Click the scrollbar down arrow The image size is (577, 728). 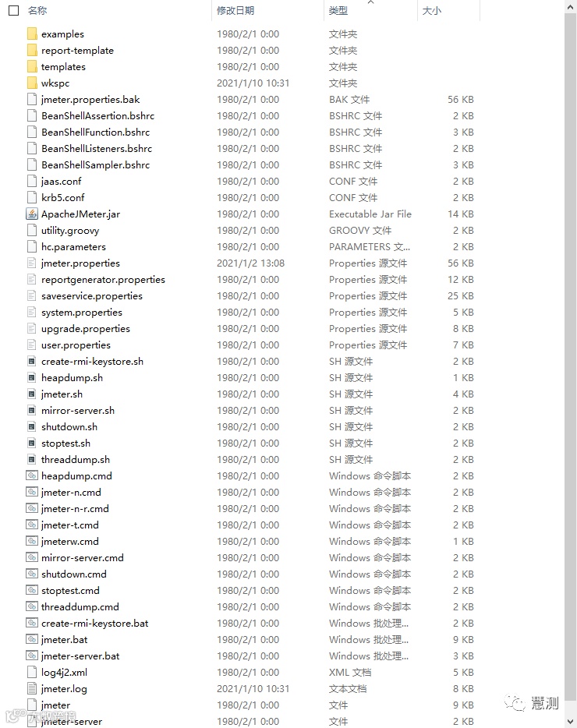click(571, 722)
